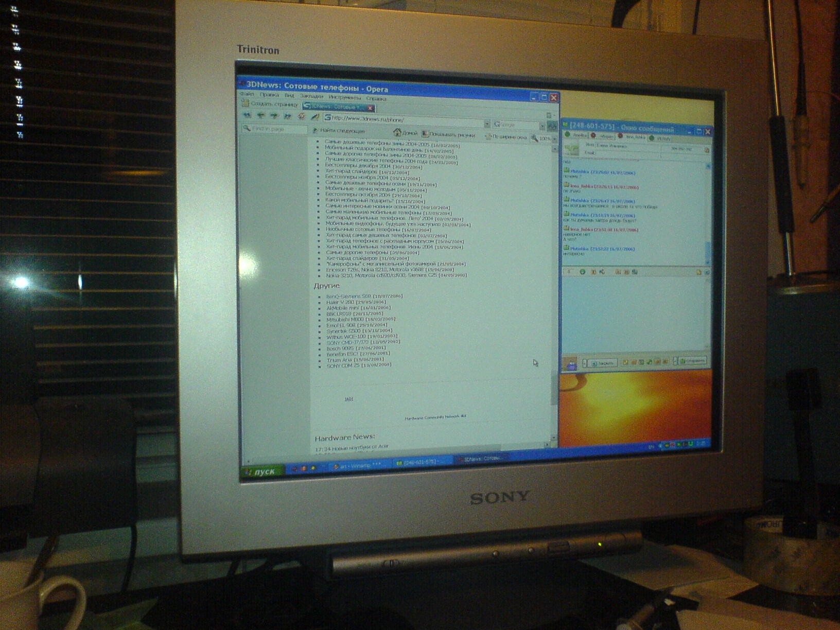
Task: Click the wand icon in Opera toolbar
Action: (315, 117)
